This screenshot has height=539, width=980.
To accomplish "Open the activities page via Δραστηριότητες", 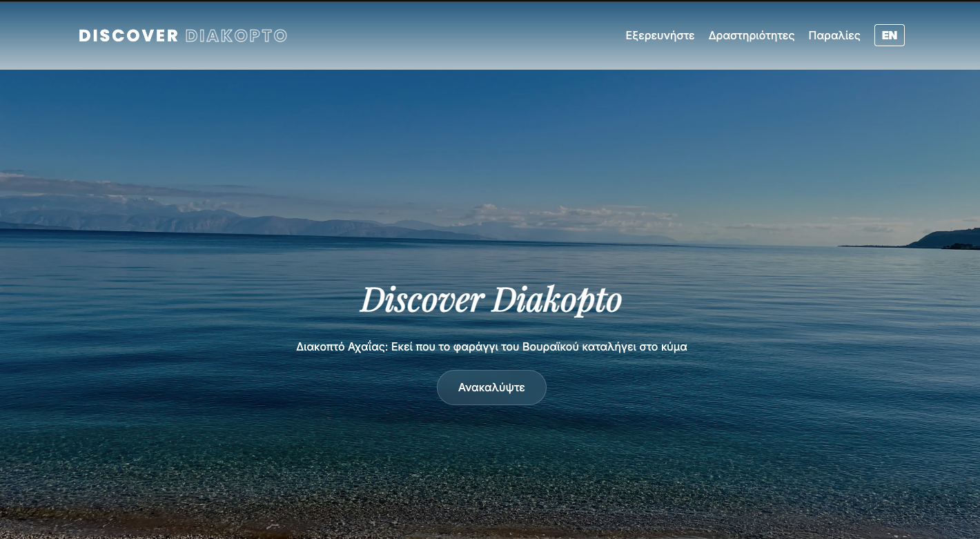I will coord(752,35).
